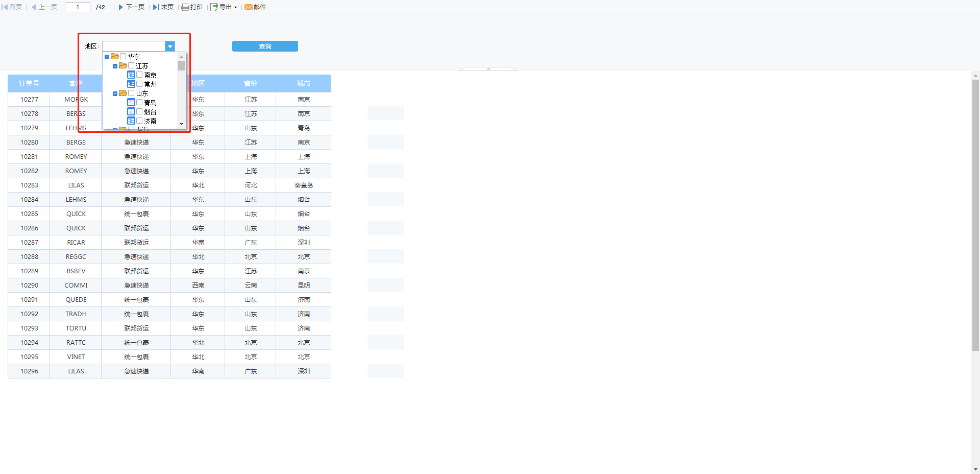Click the folder icon beside 江苏
The height and width of the screenshot is (474, 980).
pos(123,66)
